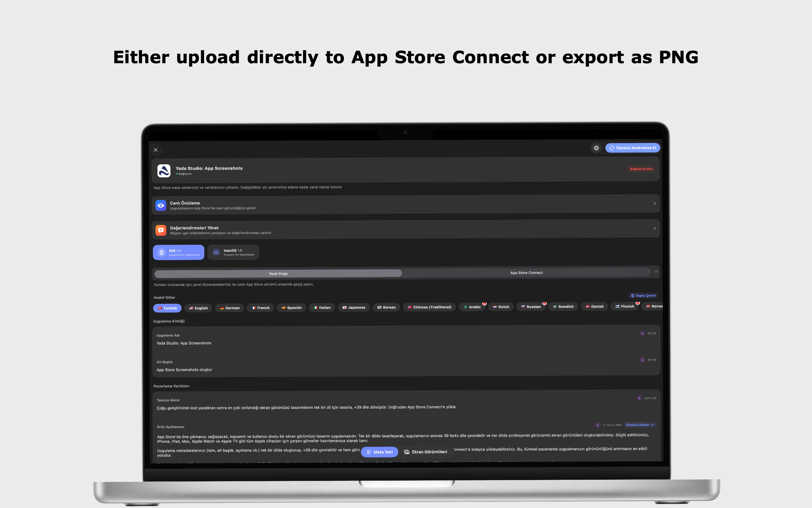Open the settings gear icon
Viewport: 812px width, 508px height.
596,148
